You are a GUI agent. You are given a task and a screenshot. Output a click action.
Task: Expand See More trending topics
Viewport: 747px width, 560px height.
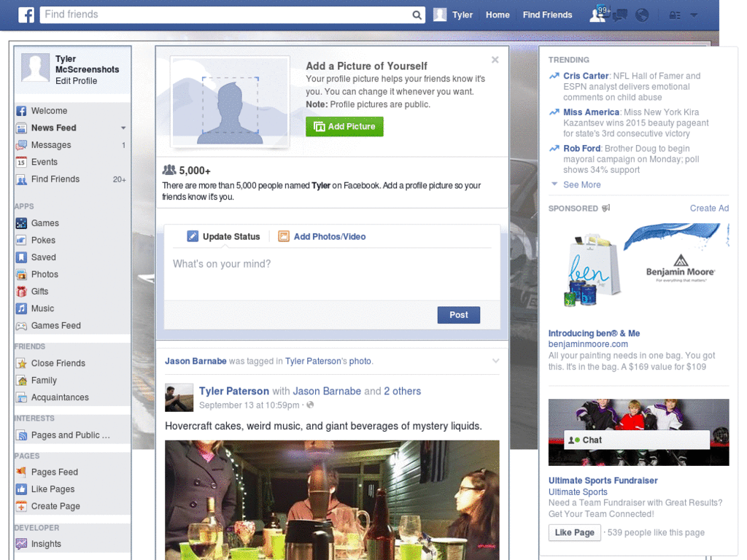click(x=581, y=184)
